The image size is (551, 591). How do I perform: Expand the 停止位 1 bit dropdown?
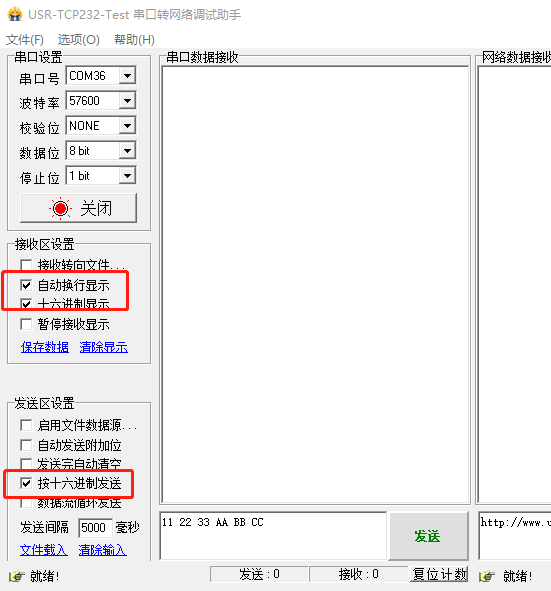coord(127,176)
